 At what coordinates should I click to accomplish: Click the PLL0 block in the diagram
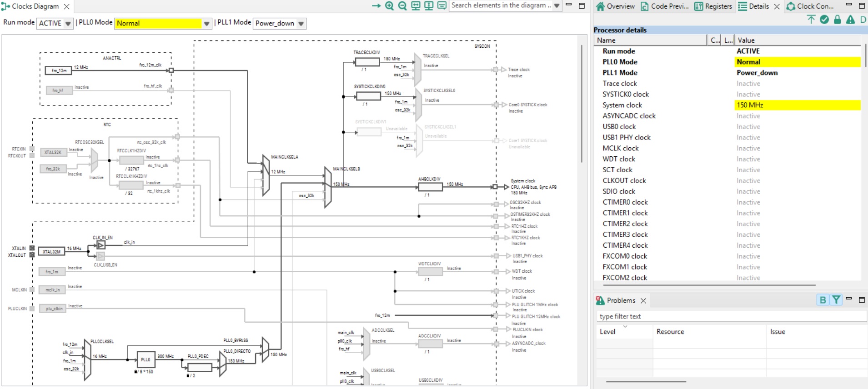click(146, 359)
